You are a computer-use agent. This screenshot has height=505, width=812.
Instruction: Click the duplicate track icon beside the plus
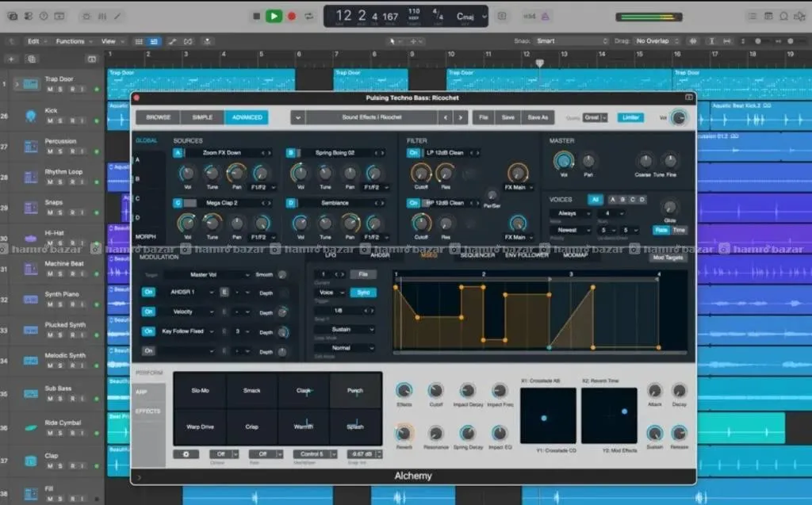[x=32, y=59]
